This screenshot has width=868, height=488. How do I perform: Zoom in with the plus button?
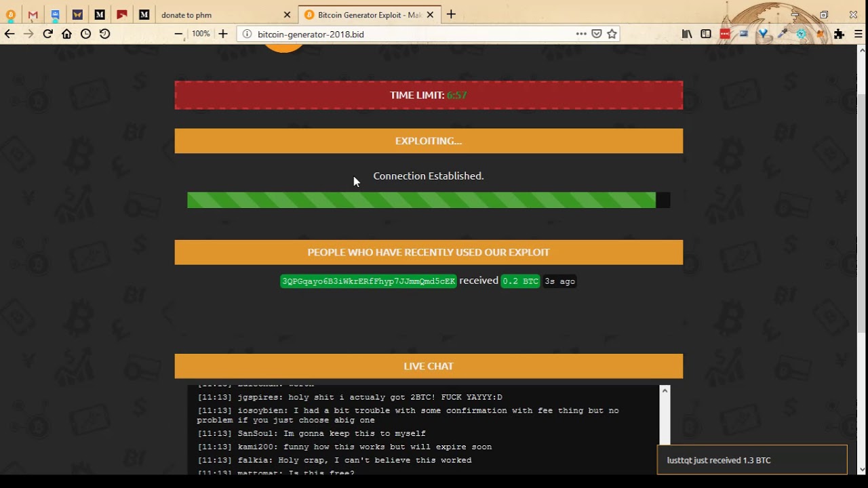coord(222,34)
